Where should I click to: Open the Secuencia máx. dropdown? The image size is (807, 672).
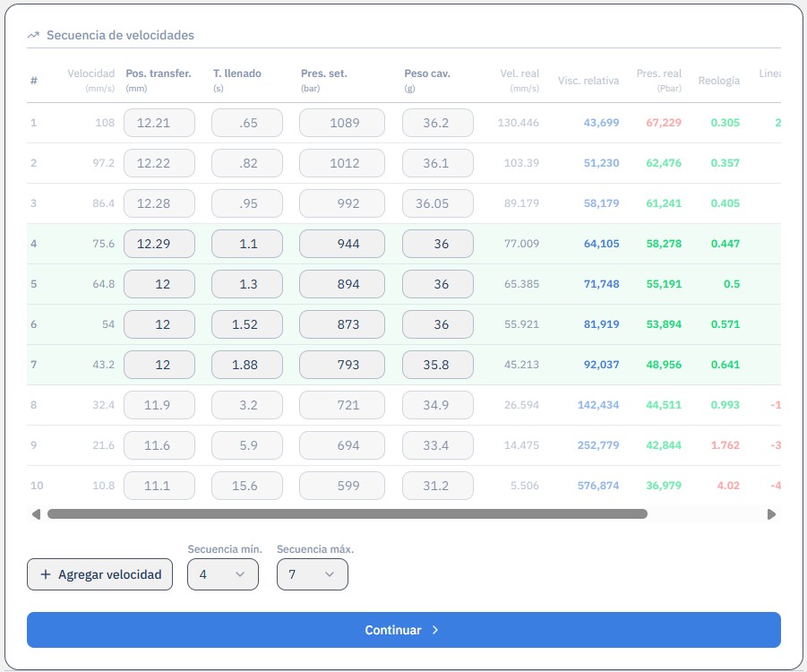coord(313,574)
